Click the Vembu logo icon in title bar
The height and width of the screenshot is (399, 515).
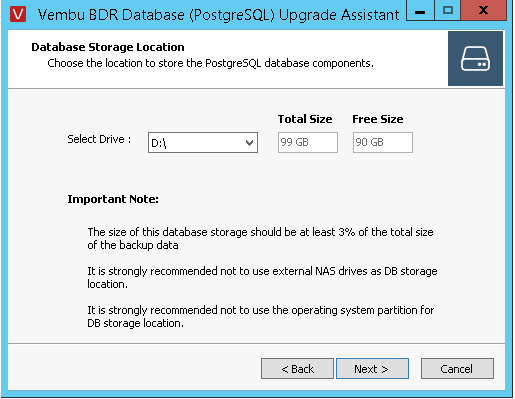click(18, 15)
